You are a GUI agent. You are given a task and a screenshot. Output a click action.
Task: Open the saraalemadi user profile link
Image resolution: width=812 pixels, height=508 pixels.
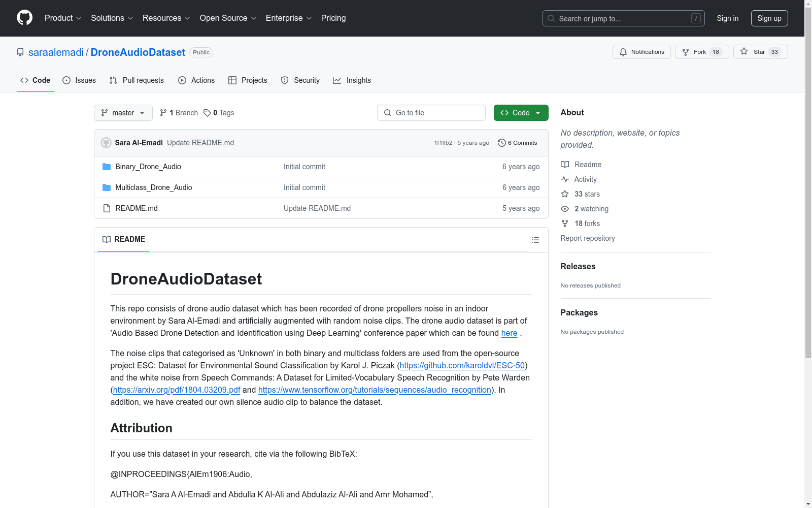coord(56,52)
